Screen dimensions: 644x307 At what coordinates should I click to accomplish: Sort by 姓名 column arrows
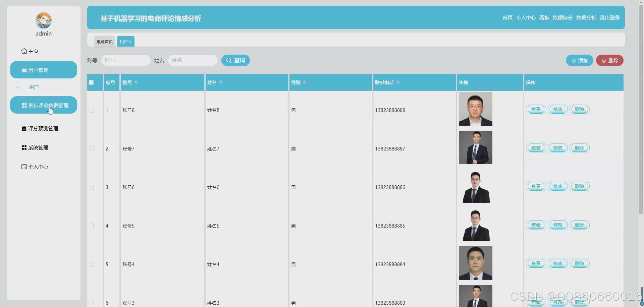coord(221,82)
